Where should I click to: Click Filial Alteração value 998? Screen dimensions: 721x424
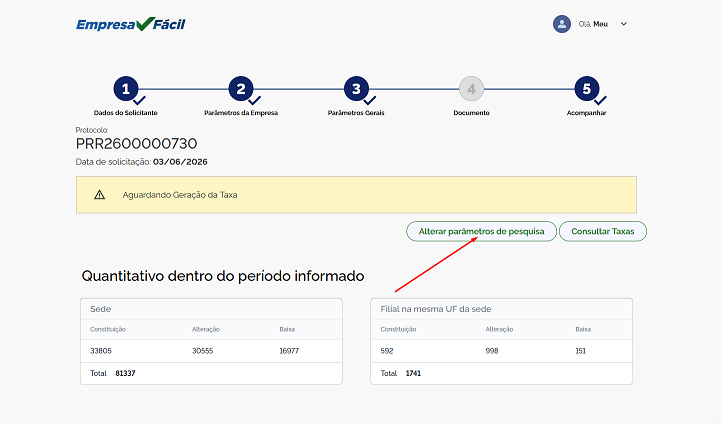[x=492, y=351]
